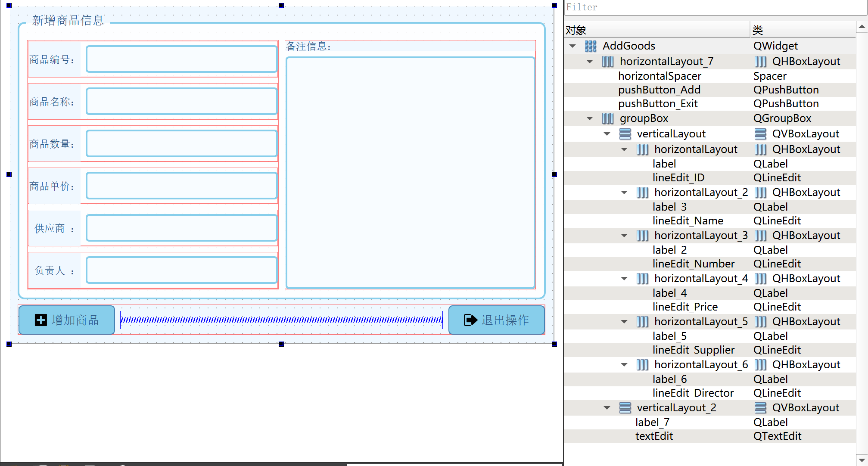Click the verticalLayout_2 vertical layout icon
Image resolution: width=868 pixels, height=466 pixels.
click(625, 408)
